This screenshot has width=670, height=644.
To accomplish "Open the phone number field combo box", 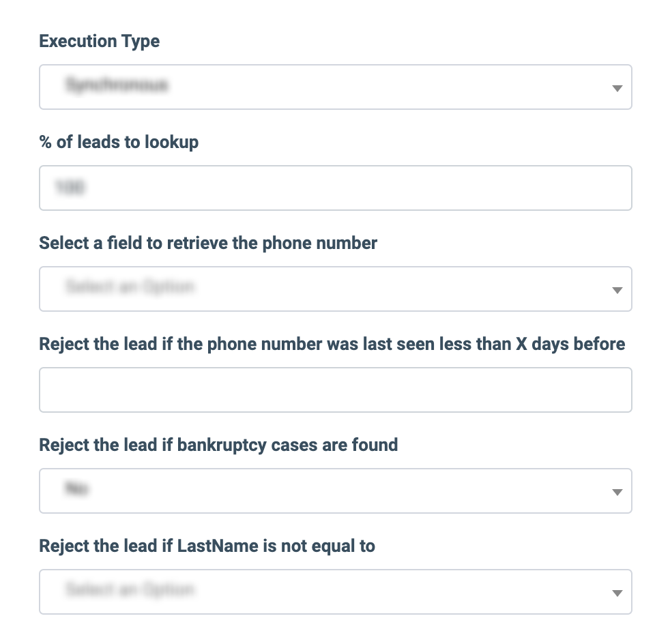I will (x=335, y=289).
